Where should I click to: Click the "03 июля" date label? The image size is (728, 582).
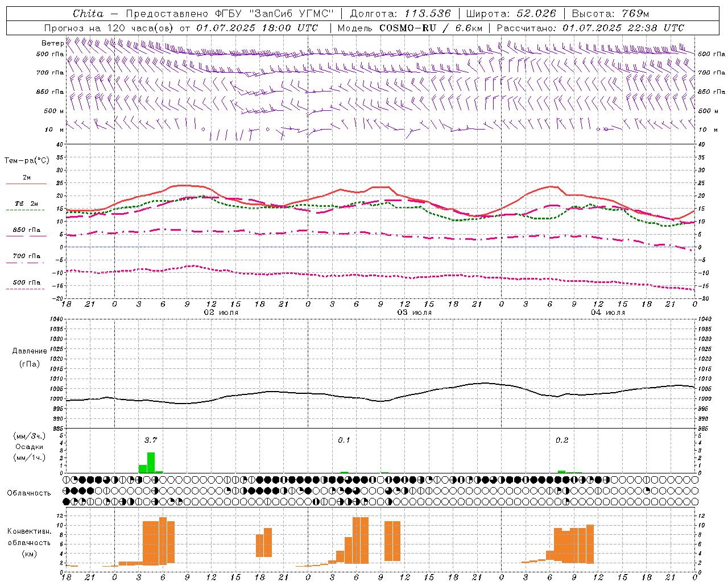coord(415,313)
